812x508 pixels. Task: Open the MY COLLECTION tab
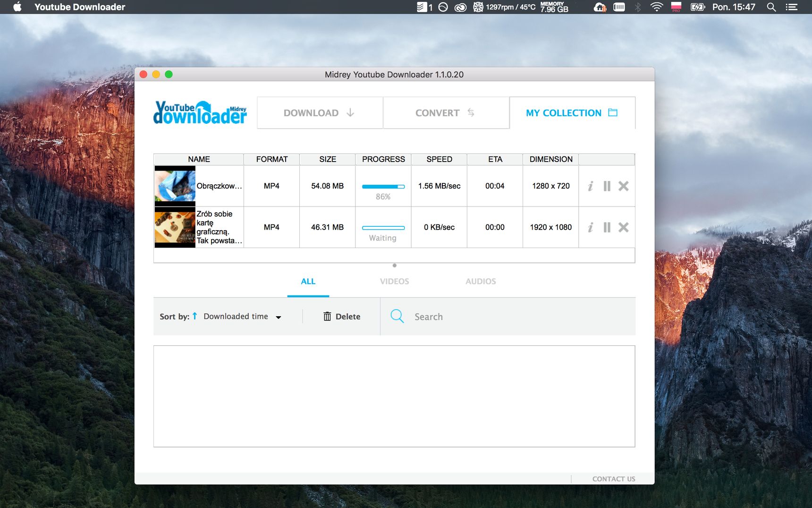(572, 113)
